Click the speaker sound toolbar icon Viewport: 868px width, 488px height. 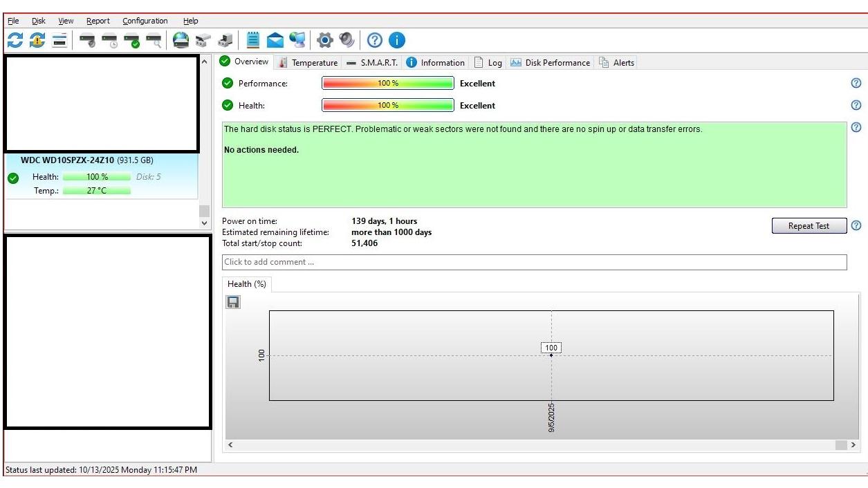pos(347,40)
